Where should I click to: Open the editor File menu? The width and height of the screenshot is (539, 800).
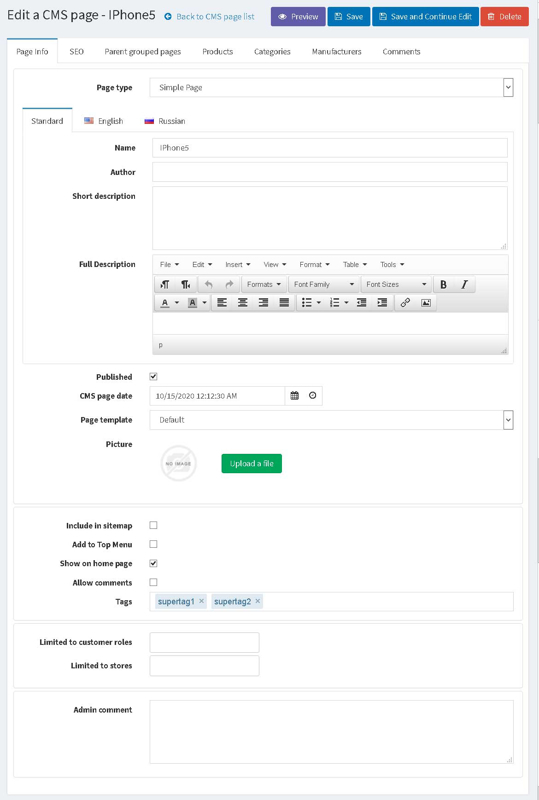click(169, 264)
